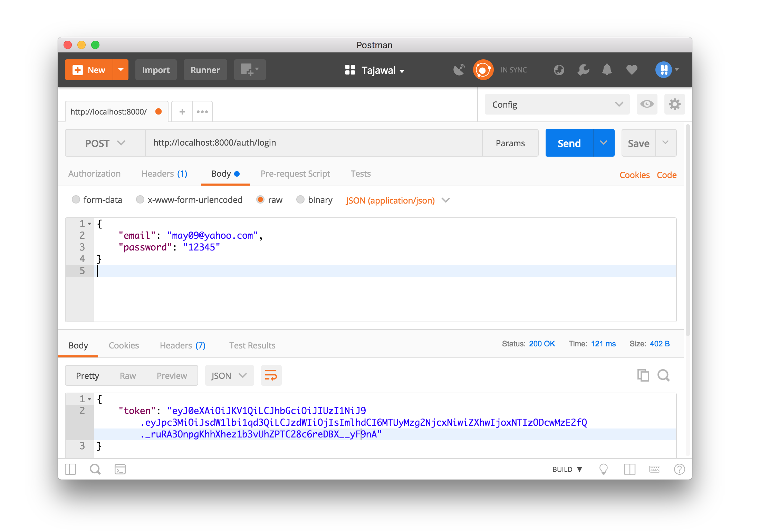This screenshot has width=759, height=532.
Task: Open Find icon in bottom status bar
Action: click(x=95, y=469)
